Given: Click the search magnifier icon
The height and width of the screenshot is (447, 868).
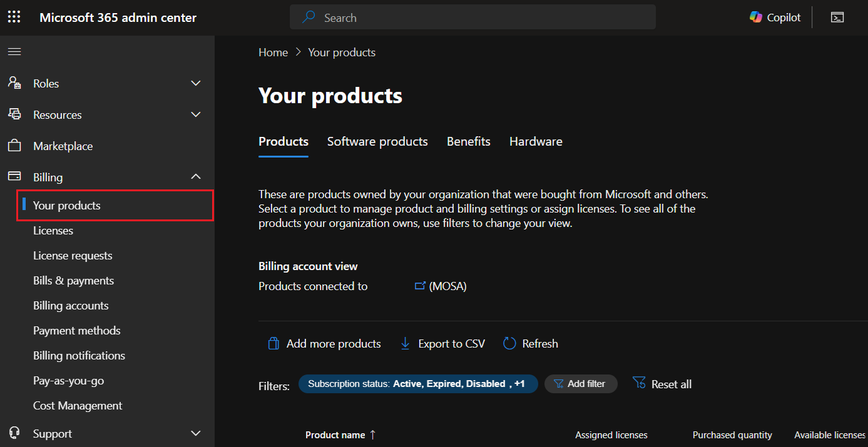Looking at the screenshot, I should point(309,18).
